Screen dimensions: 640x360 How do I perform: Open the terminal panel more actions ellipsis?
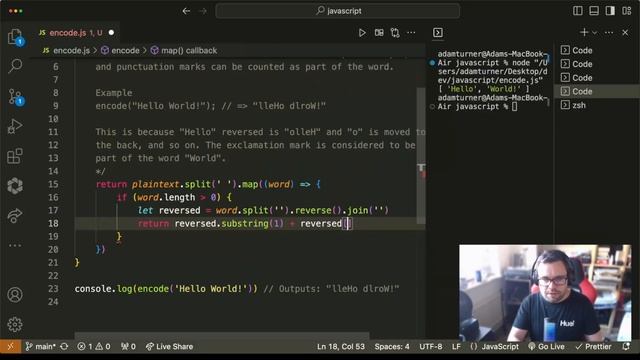point(609,33)
